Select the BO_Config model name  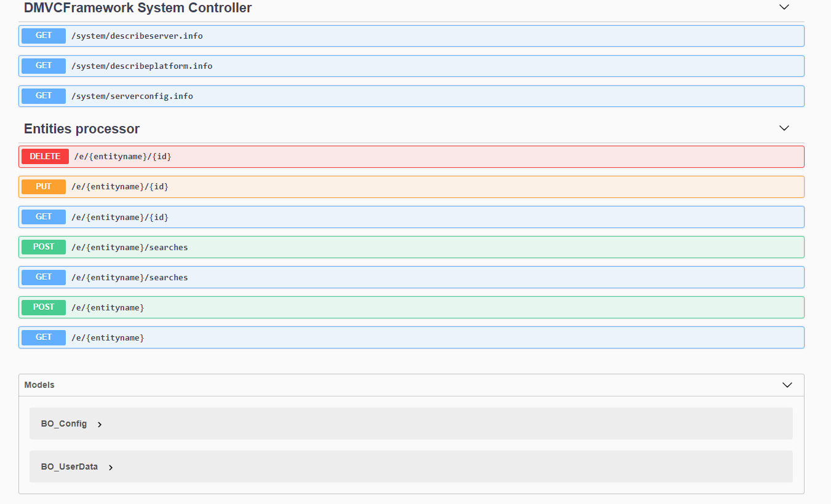click(64, 423)
